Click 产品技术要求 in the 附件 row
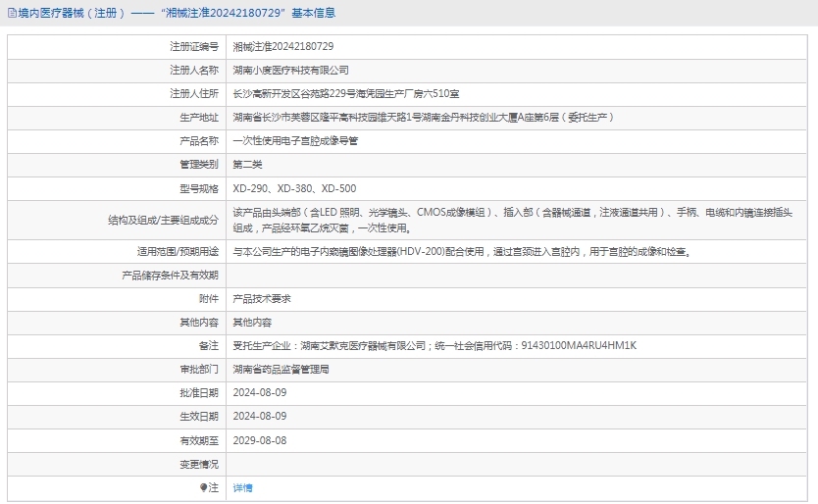Screen dimensions: 818x504 point(261,298)
